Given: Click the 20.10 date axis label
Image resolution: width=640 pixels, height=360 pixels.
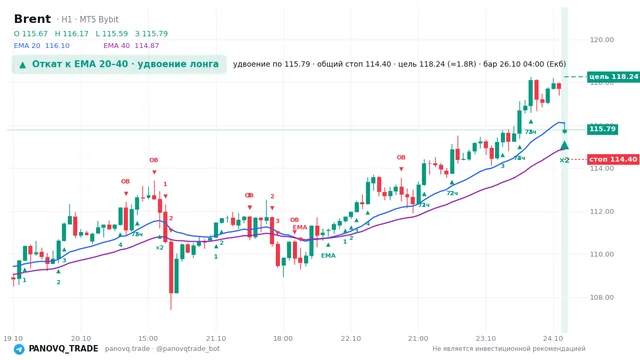Looking at the screenshot, I should pos(81,338).
